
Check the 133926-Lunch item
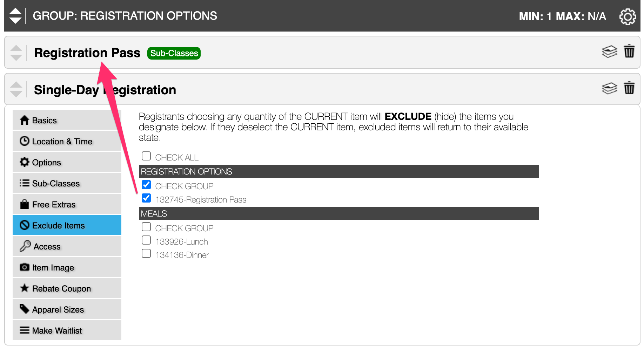[146, 240]
